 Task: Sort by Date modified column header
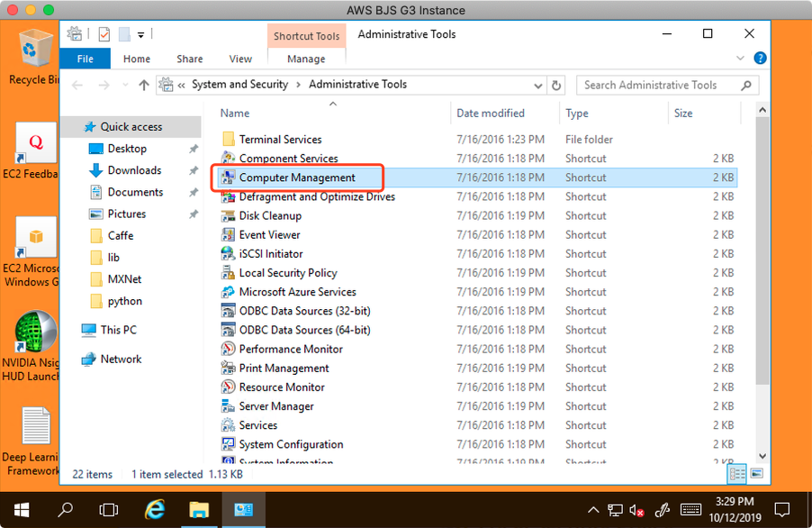[491, 114]
